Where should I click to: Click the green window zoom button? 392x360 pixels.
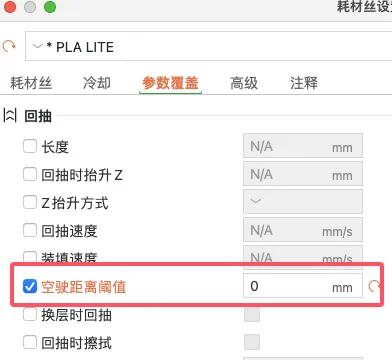tap(50, 7)
